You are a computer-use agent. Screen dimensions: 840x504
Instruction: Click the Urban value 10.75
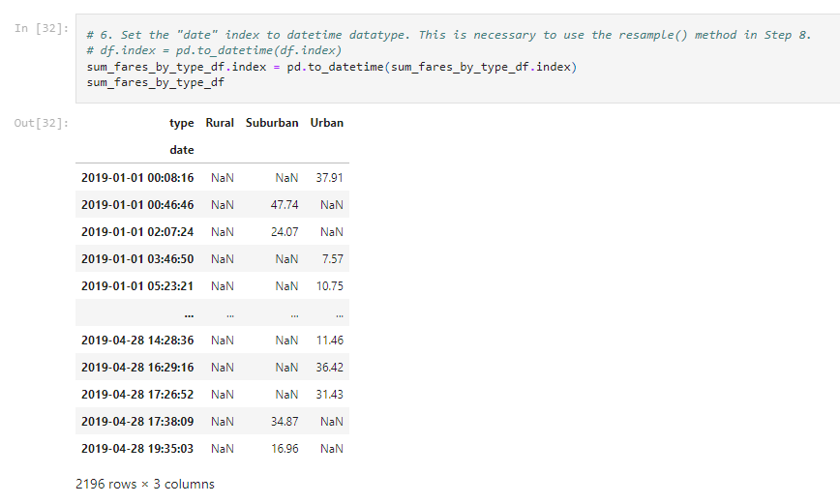click(x=329, y=286)
